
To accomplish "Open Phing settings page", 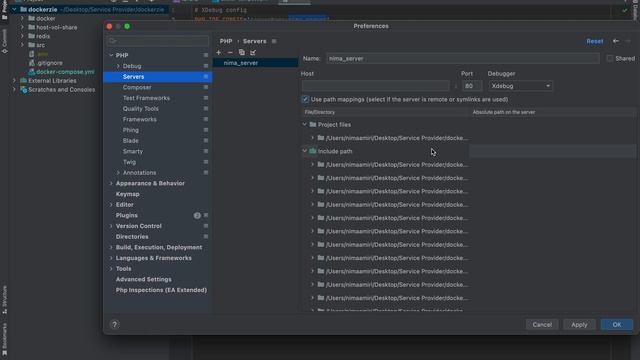I will pos(131,130).
